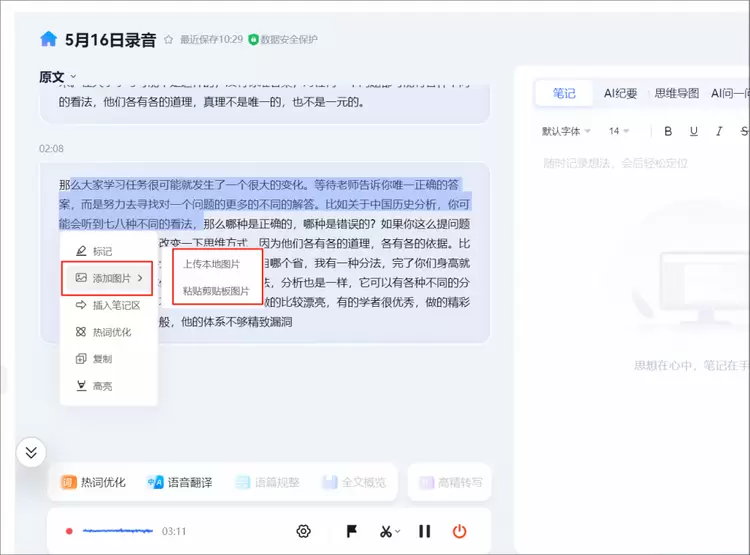Switch to the AI纪要 tab
Viewport: 750px width, 555px height.
(620, 93)
